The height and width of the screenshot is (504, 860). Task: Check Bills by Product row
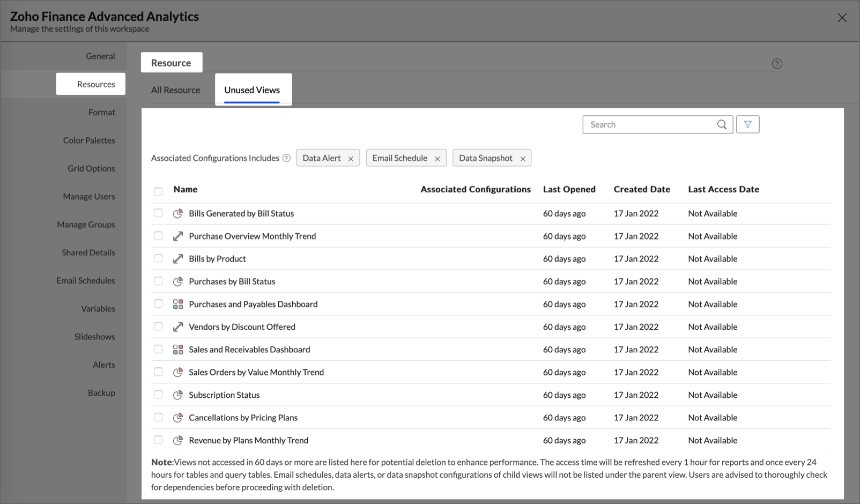pos(158,258)
